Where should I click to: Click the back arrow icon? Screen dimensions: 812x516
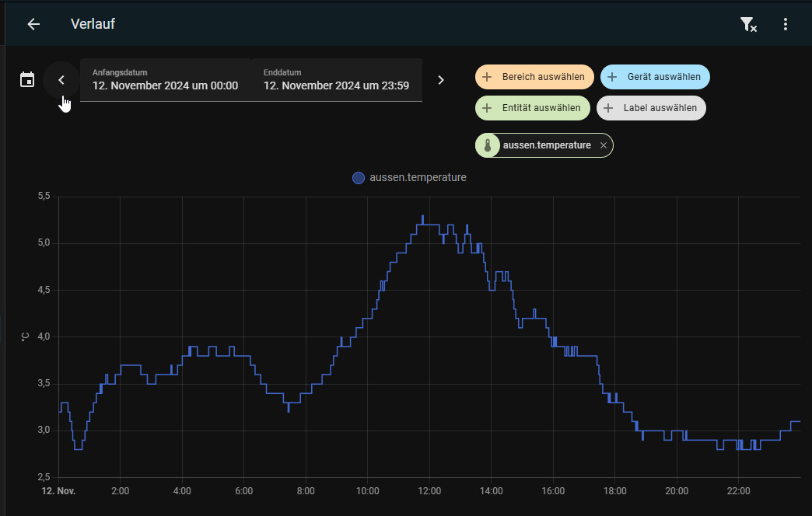click(33, 24)
